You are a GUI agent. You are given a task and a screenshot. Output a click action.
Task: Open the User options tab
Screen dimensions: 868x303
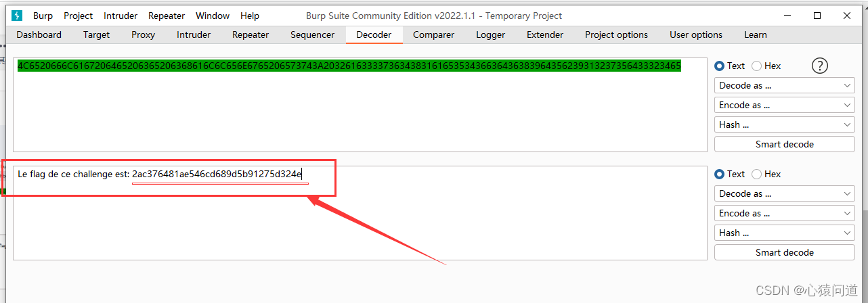696,34
